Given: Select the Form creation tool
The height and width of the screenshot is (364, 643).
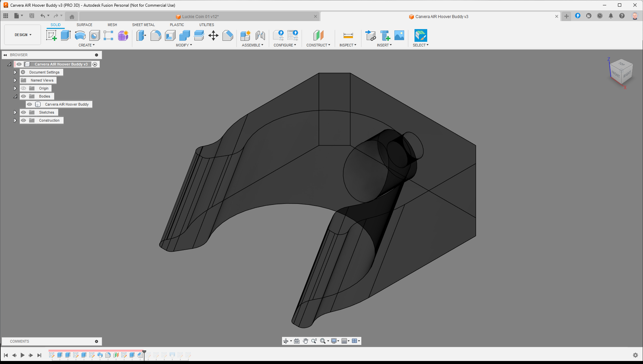Looking at the screenshot, I should [123, 35].
